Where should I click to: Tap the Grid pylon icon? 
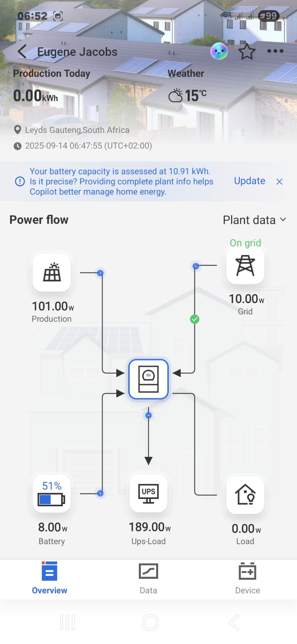pyautogui.click(x=245, y=266)
